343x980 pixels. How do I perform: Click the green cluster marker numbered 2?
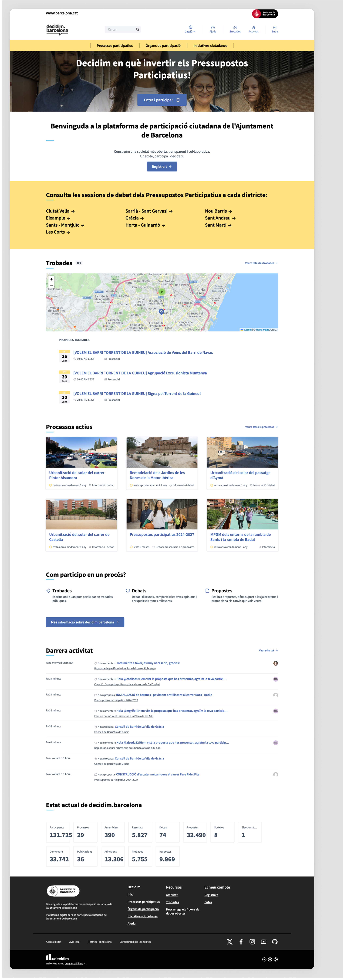162,292
